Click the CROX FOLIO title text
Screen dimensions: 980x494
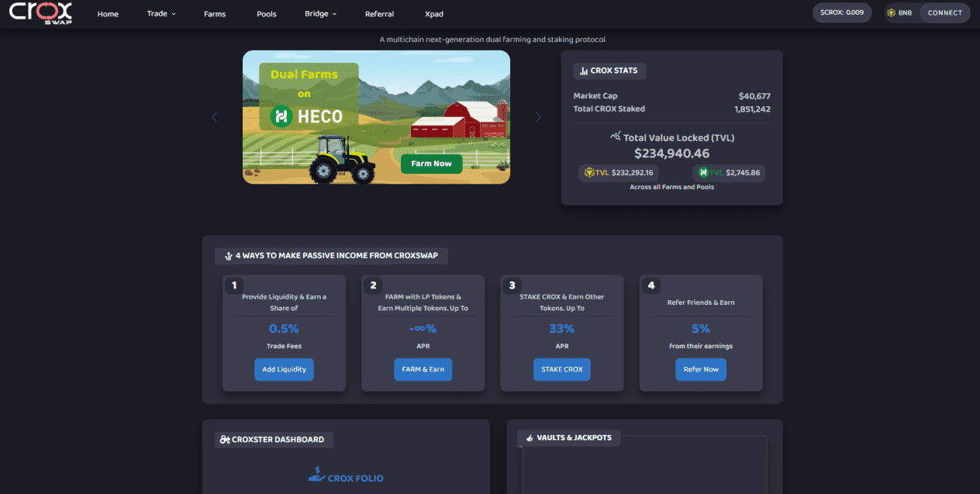click(356, 478)
